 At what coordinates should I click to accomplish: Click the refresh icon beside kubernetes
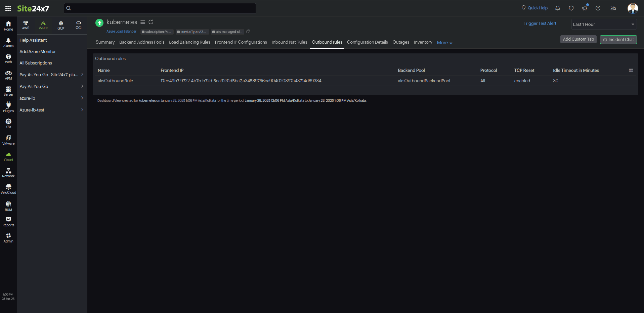151,22
